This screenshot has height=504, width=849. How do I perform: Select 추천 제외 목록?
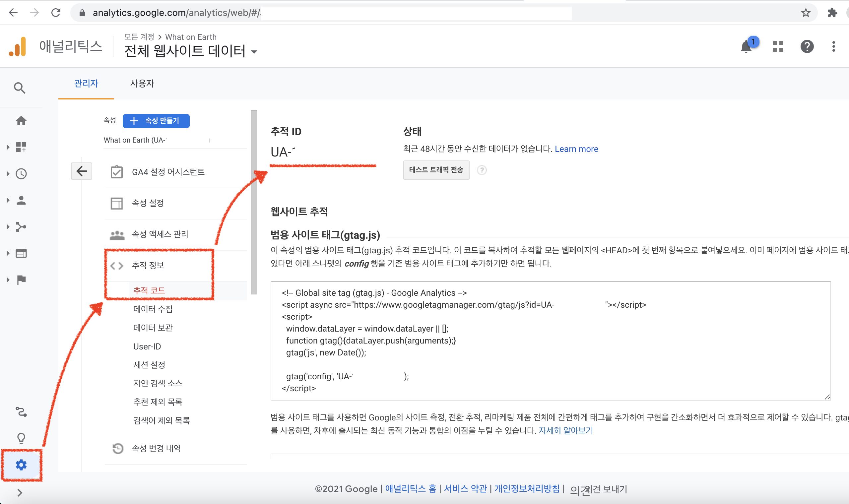(158, 402)
